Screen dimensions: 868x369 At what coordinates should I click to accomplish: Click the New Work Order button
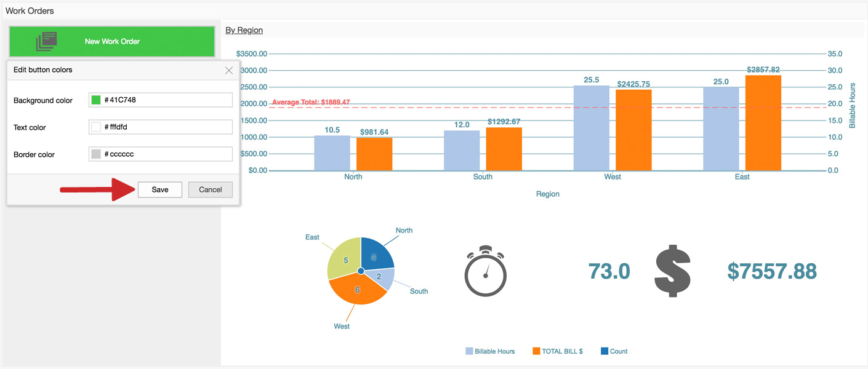click(112, 41)
